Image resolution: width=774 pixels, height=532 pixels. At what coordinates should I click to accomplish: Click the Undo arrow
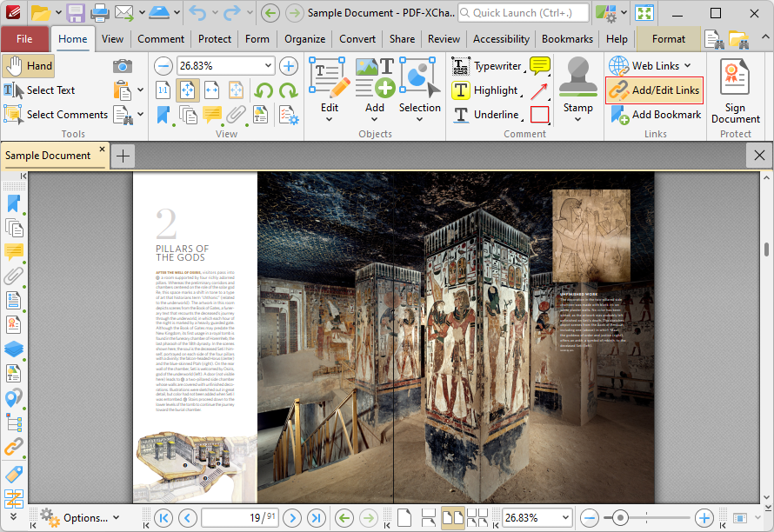[197, 13]
